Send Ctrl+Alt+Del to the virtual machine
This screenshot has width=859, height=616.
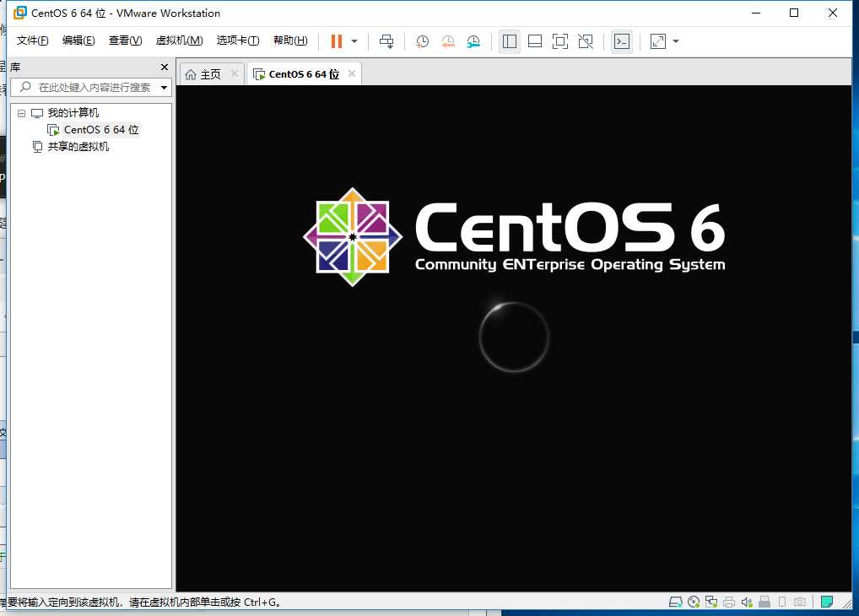[386, 41]
